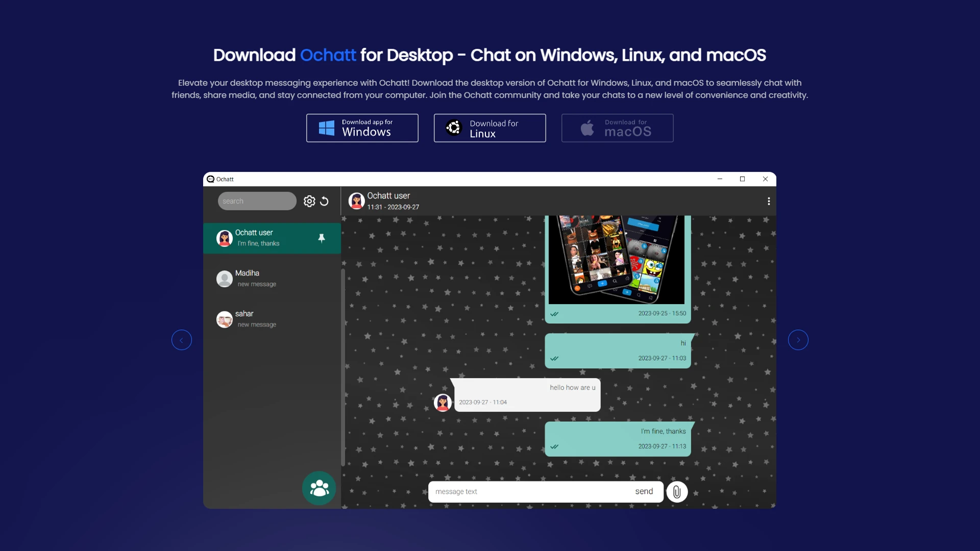Go to next carousel slide arrow

point(798,340)
